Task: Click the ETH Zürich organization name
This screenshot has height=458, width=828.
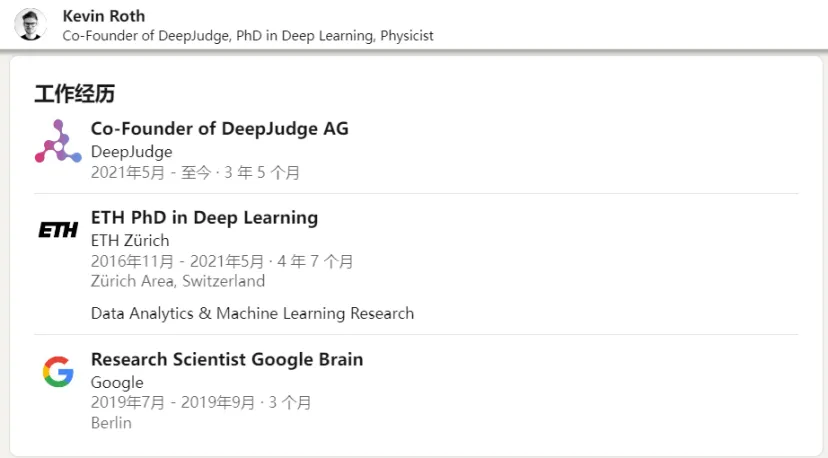Action: tap(130, 240)
